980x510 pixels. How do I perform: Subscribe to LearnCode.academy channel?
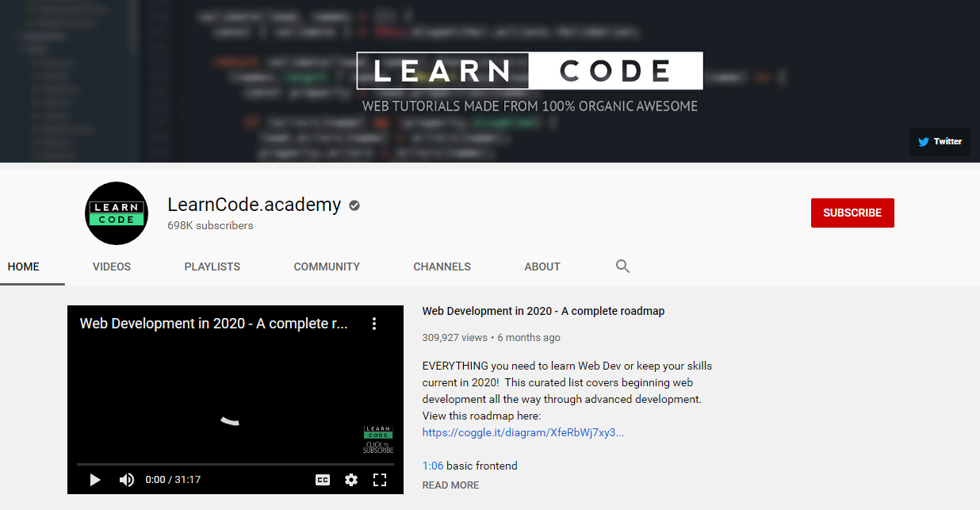[852, 213]
